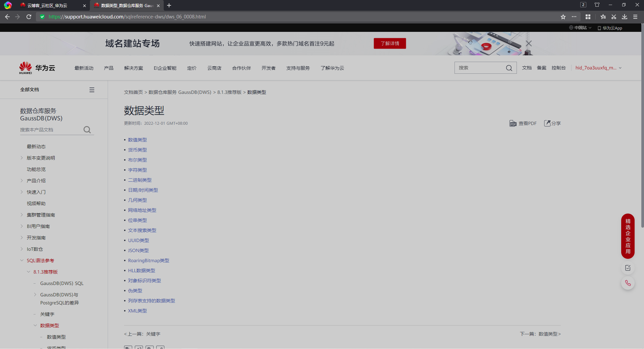Click the skin/theme shirt icon in title bar
The width and height of the screenshot is (644, 349).
597,5
